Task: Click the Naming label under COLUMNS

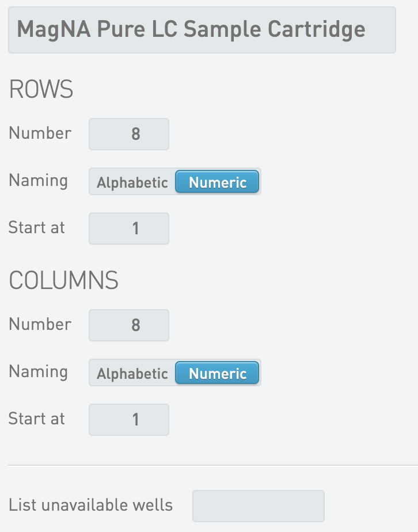Action: tap(39, 372)
